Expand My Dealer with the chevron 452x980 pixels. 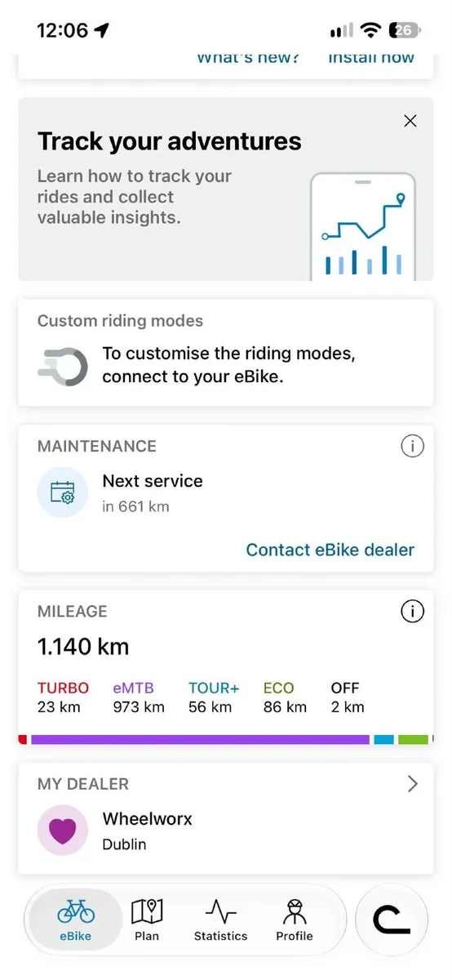pos(412,784)
